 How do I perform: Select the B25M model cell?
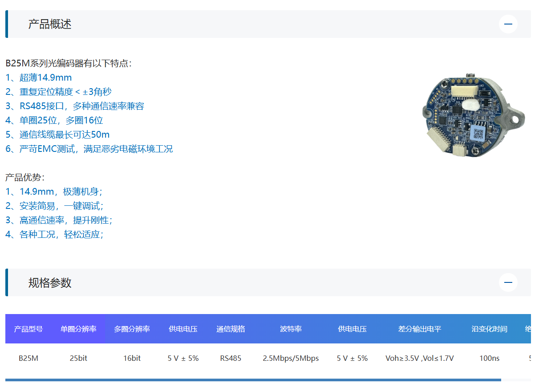pyautogui.click(x=29, y=358)
